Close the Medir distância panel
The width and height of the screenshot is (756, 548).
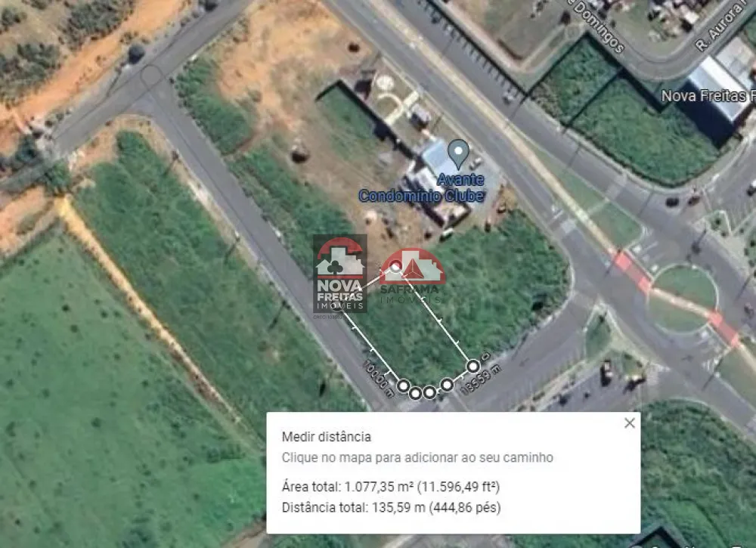[629, 423]
